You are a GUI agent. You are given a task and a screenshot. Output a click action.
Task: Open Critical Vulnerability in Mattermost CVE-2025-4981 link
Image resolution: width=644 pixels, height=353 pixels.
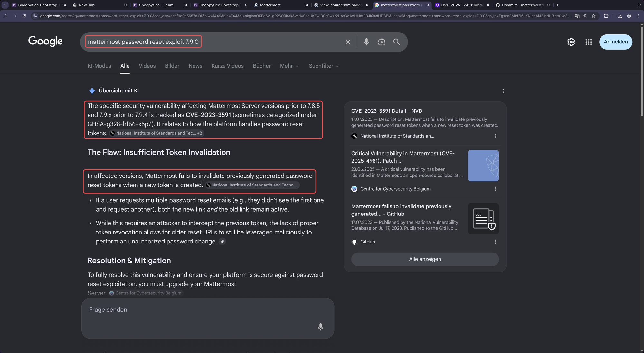[x=403, y=157]
